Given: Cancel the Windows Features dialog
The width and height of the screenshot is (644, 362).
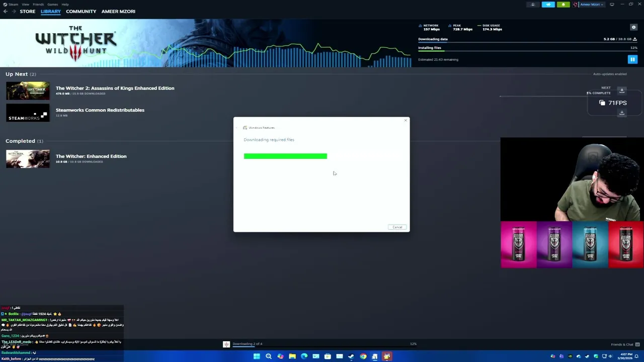Looking at the screenshot, I should tap(397, 227).
